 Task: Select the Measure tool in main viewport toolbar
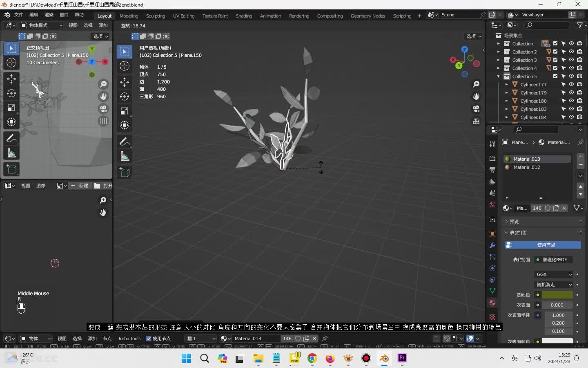click(125, 156)
